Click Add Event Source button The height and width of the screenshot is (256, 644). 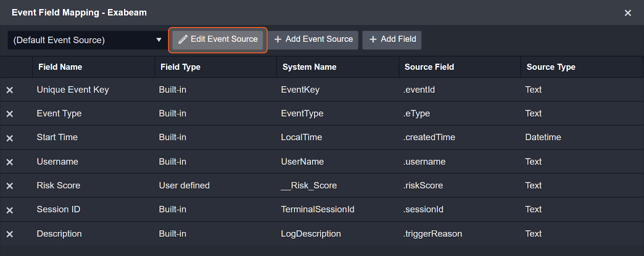click(313, 40)
